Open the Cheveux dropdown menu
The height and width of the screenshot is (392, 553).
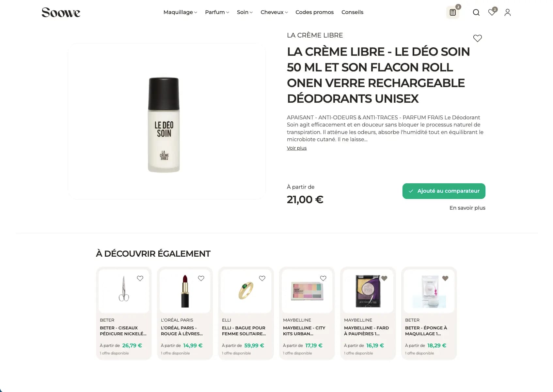click(x=274, y=12)
